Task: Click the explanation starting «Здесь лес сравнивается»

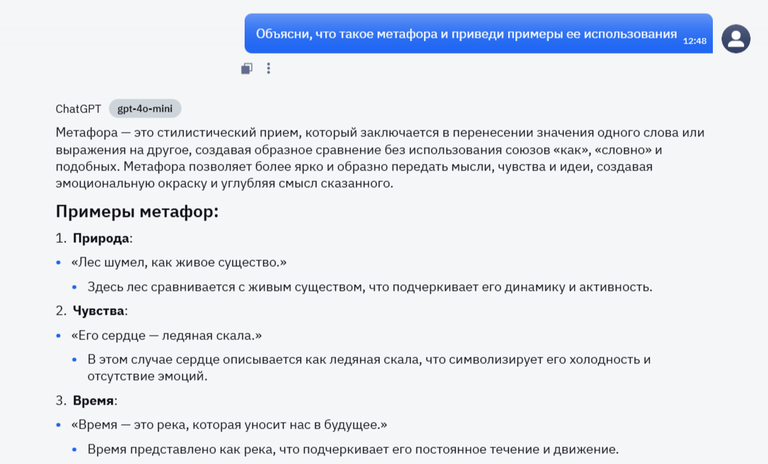Action: [370, 287]
